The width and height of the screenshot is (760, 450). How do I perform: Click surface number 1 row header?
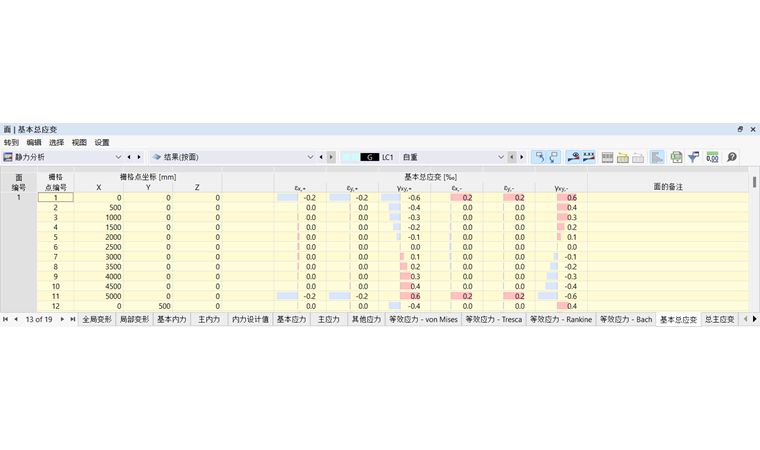click(x=19, y=197)
